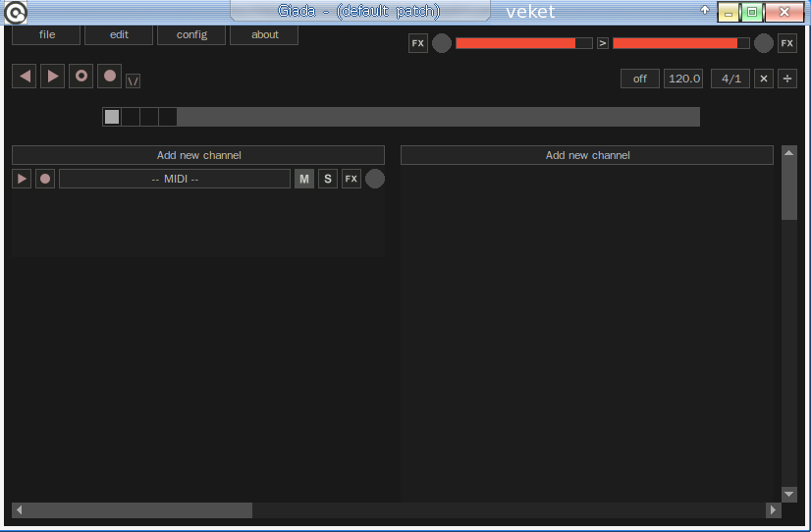This screenshot has height=532, width=811.
Task: Click the horizontal scrollbar right arrow
Action: coord(774,510)
